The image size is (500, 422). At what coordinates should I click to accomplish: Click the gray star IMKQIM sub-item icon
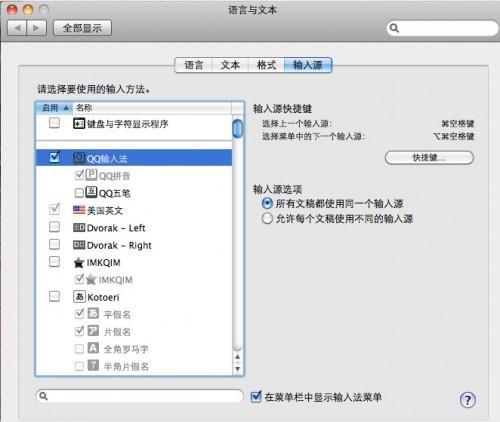point(91,280)
